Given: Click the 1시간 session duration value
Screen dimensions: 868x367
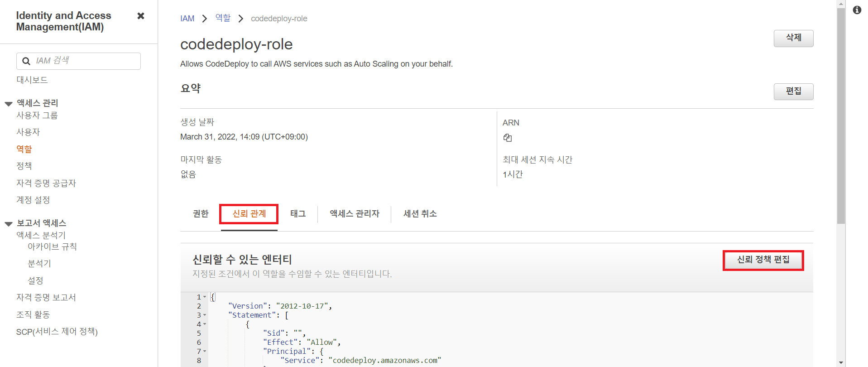Looking at the screenshot, I should pos(513,174).
